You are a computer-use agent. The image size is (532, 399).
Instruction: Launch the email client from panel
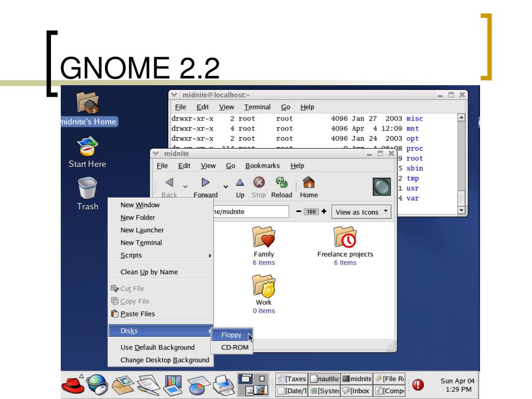click(123, 384)
